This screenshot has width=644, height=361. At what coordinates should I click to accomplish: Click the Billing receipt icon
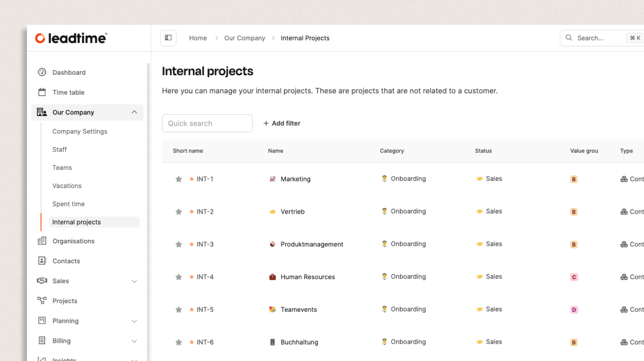(x=42, y=341)
